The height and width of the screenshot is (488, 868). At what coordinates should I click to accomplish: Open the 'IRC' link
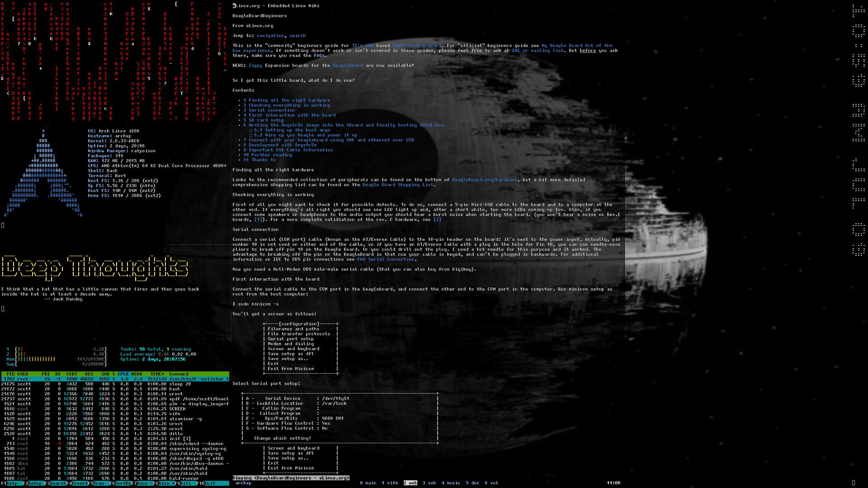click(516, 51)
